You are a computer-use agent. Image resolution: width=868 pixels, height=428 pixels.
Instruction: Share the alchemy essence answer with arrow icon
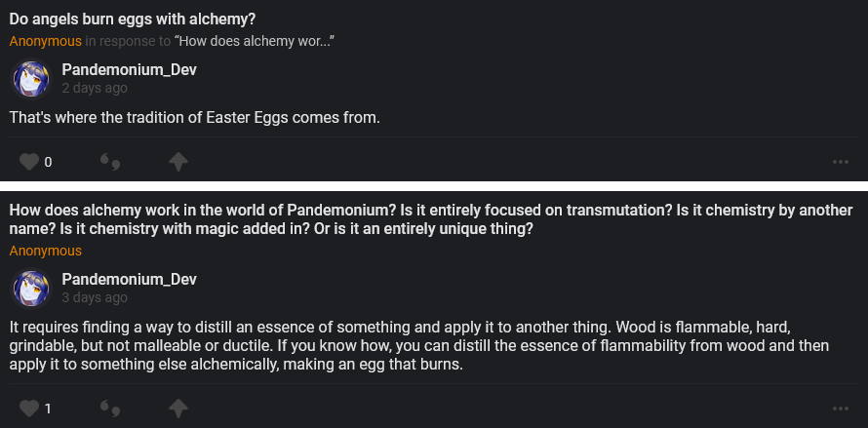tap(178, 408)
